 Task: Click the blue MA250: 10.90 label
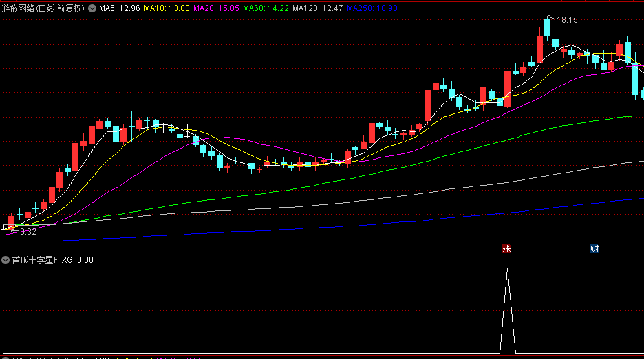coord(372,8)
